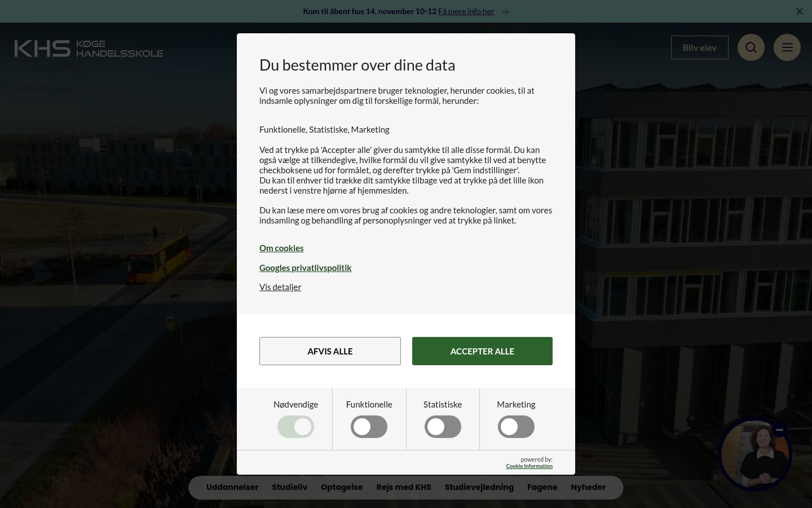Visit the 'Cookie Information' provider link
Screen dimensions: 812x508
pos(529,466)
